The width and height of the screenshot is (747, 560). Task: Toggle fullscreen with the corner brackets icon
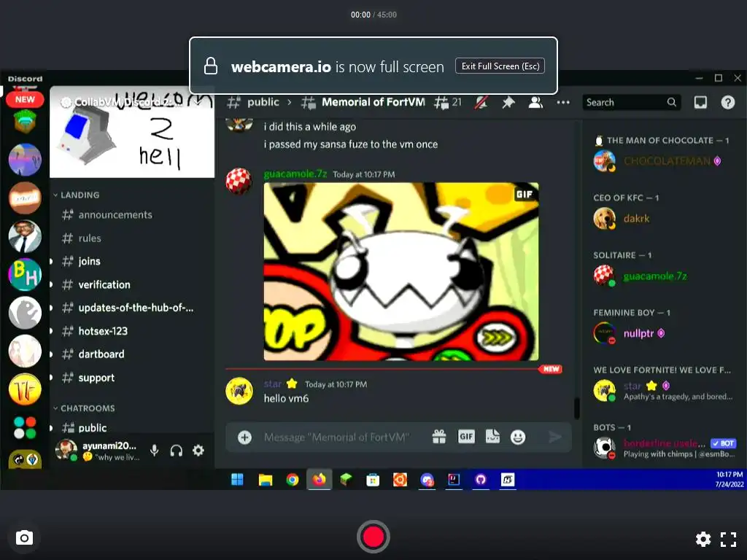(728, 539)
